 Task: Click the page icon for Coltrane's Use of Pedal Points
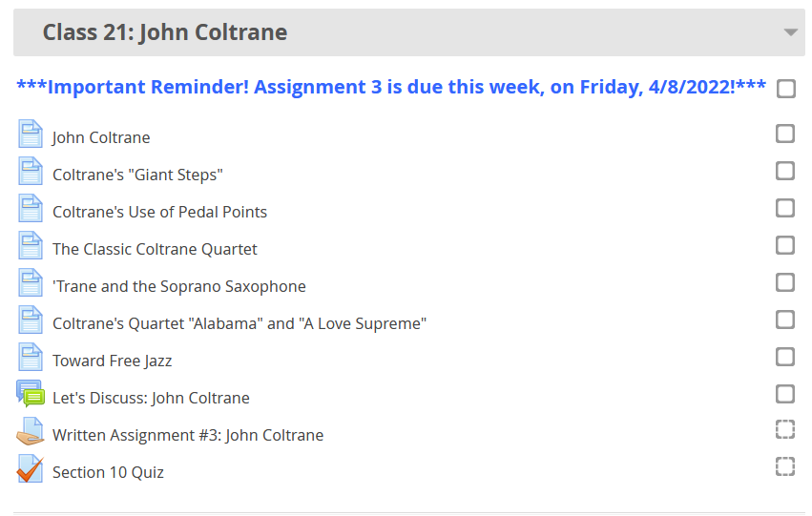tap(31, 209)
